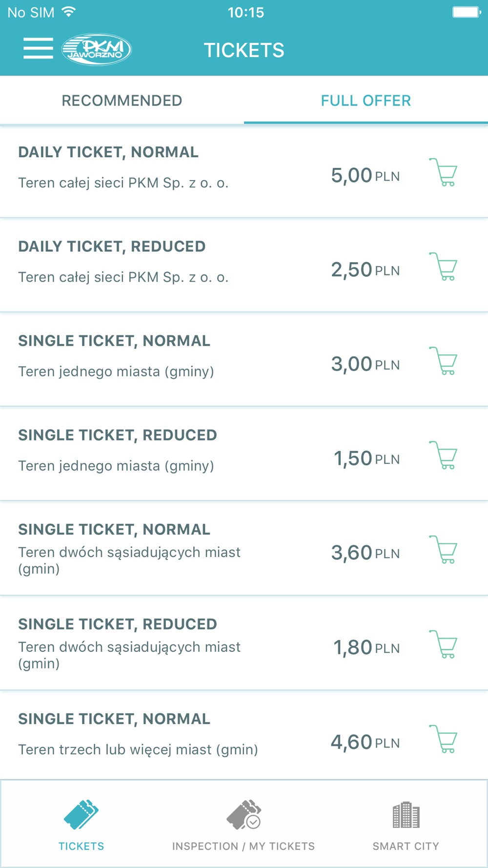The height and width of the screenshot is (868, 488).
Task: Select the Daily Ticket, Reduced row title
Action: click(x=112, y=247)
